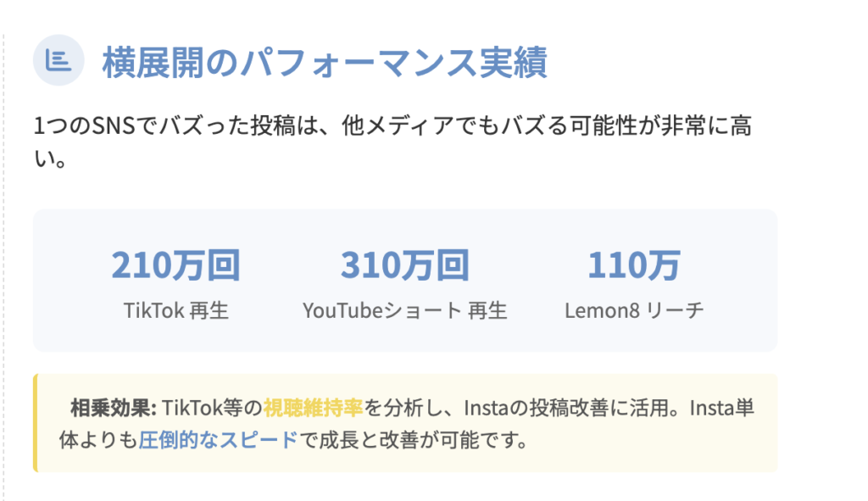The height and width of the screenshot is (501, 868).
Task: Click the YouTubeショート 再生 label
Action: [x=405, y=311]
